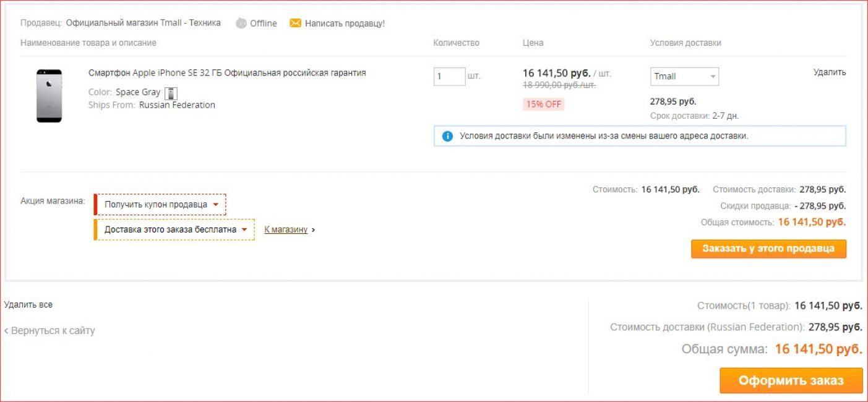This screenshot has width=868, height=402.
Task: Click the 'Стоимость доставки (Russian Federation)' summary line
Action: click(x=736, y=327)
